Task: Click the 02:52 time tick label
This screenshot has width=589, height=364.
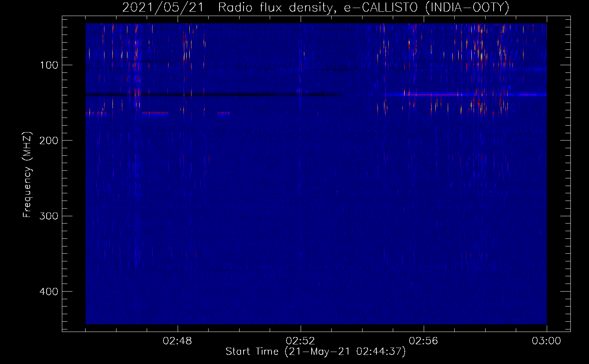Action: (301, 341)
